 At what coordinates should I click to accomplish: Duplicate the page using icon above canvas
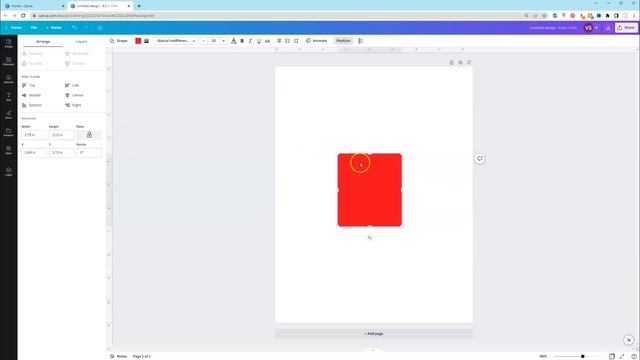460,62
